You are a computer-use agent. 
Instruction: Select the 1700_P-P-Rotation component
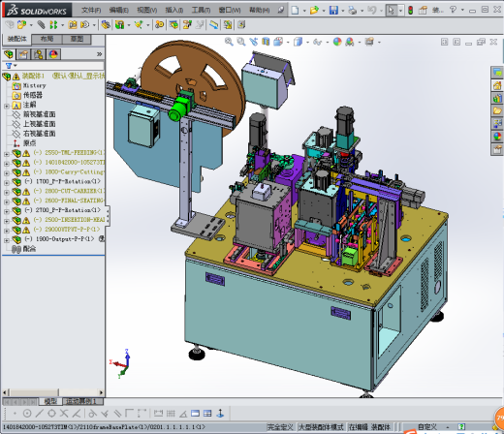click(68, 181)
